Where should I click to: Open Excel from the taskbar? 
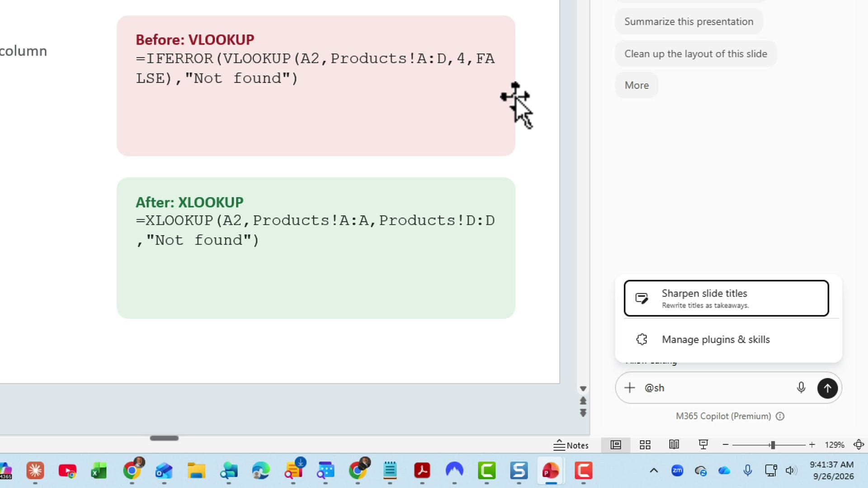pyautogui.click(x=99, y=471)
